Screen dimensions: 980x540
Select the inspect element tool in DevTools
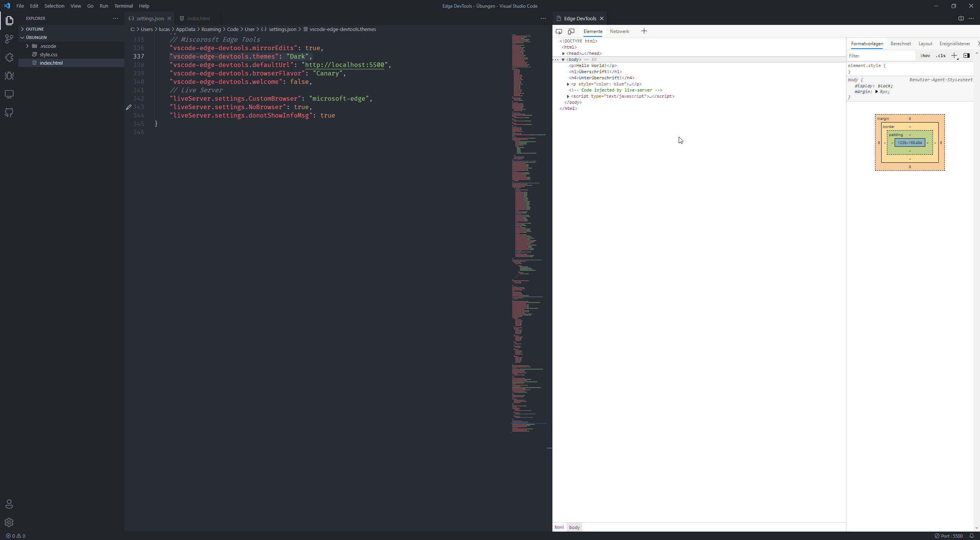pyautogui.click(x=559, y=31)
